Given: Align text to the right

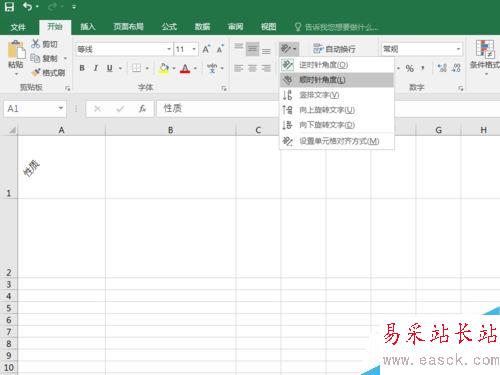Looking at the screenshot, I should [x=266, y=68].
